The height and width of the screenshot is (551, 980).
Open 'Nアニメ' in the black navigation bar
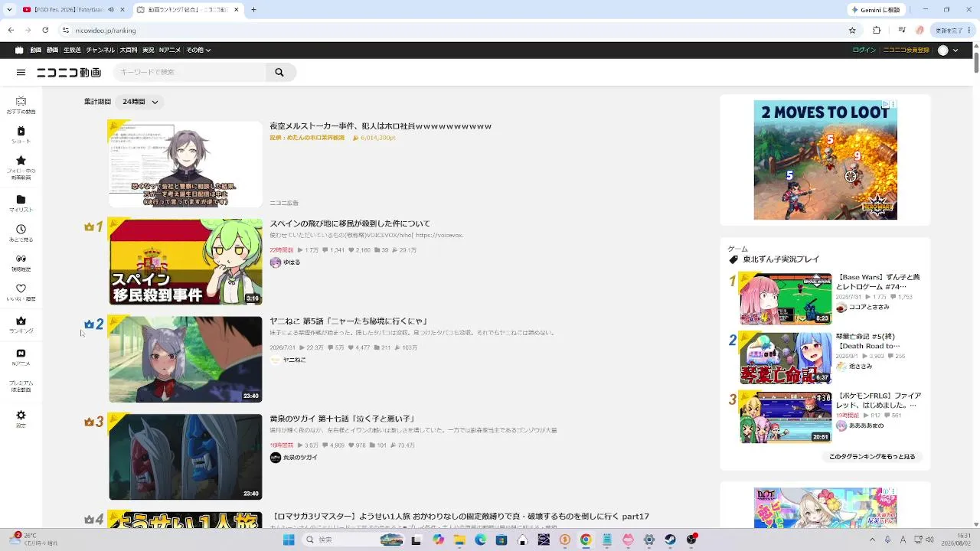click(169, 51)
